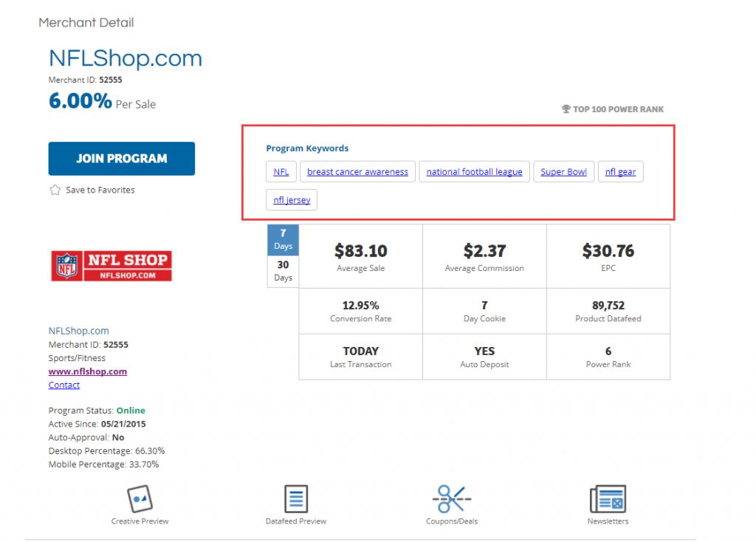Click the Merchant Detail page title

pos(86,23)
